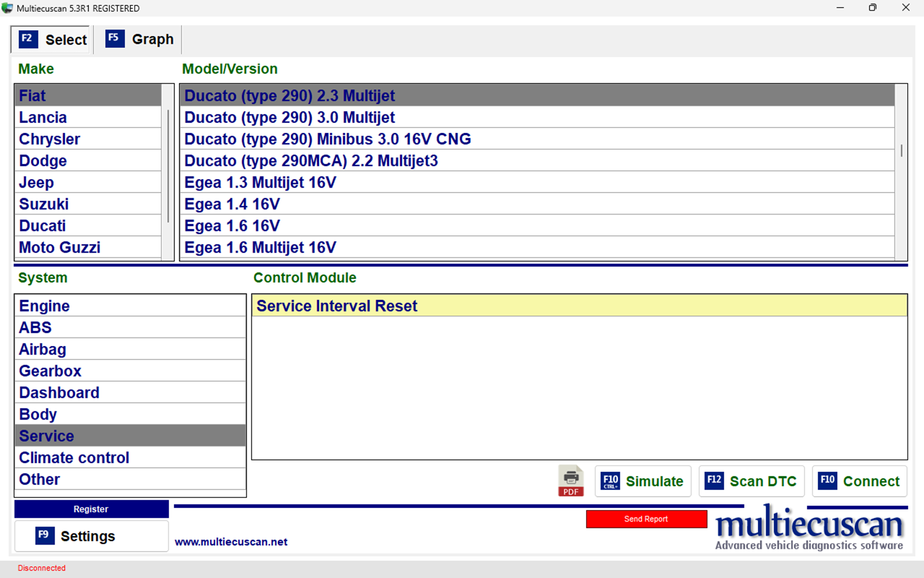Viewport: 924px width, 578px height.
Task: Open the Select tab (F2)
Action: click(x=51, y=39)
